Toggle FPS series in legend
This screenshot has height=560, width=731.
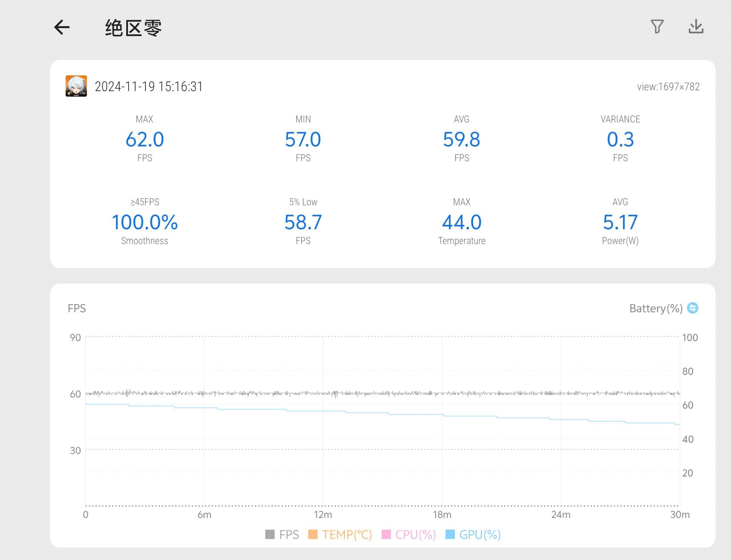coord(289,535)
